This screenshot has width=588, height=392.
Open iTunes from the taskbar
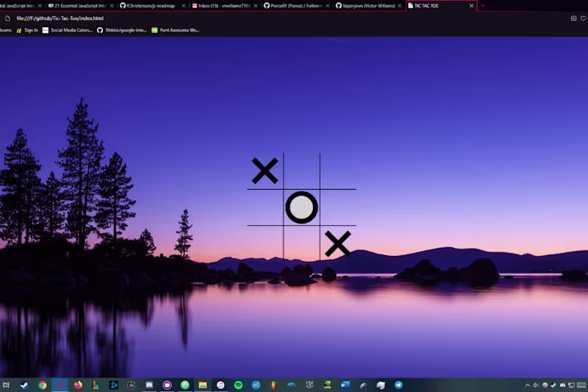[x=220, y=385]
